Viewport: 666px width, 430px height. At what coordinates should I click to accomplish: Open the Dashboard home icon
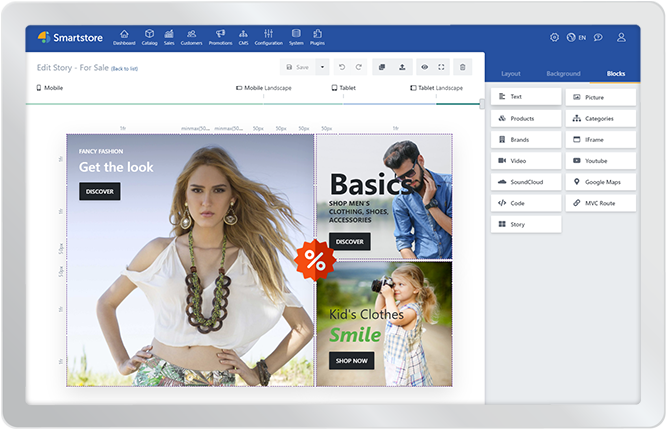pos(124,37)
